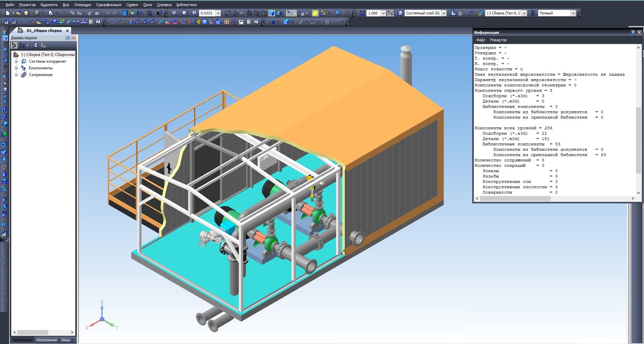Expand the Сопряжения tree node
Viewport: 644px width, 344px height.
tap(16, 75)
